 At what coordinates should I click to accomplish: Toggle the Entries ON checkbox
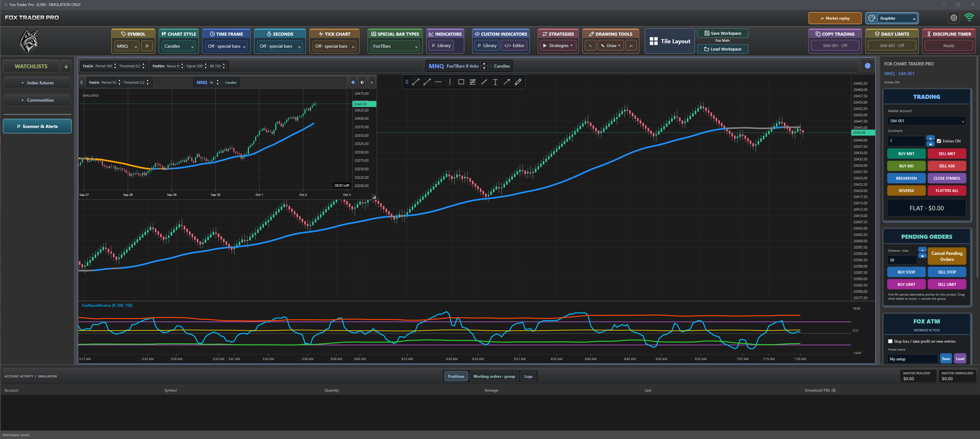(939, 141)
